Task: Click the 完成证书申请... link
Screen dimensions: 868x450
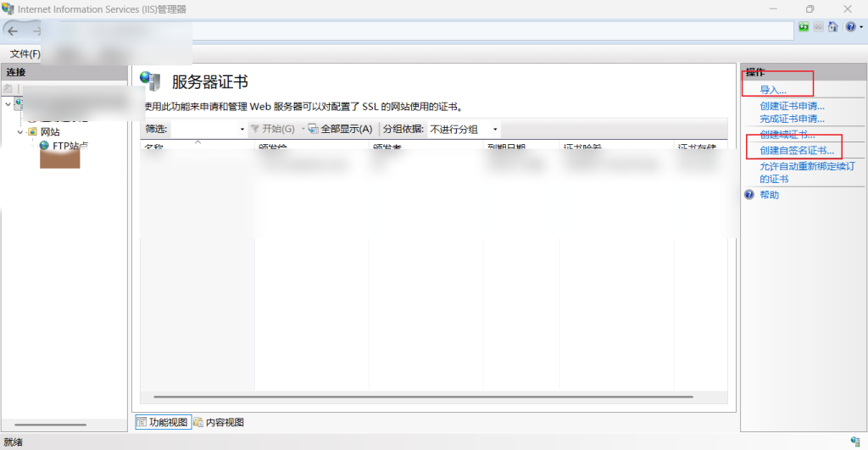Action: click(x=793, y=119)
